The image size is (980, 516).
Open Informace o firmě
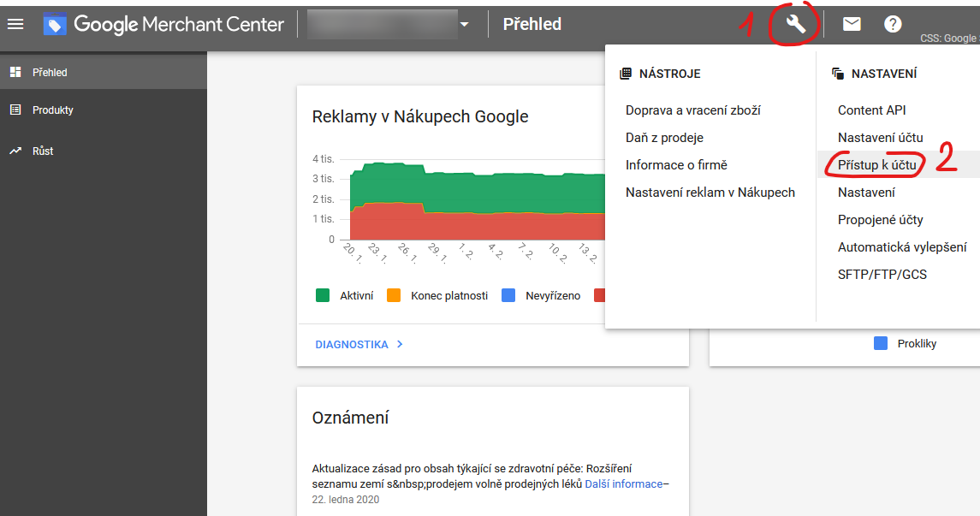676,165
